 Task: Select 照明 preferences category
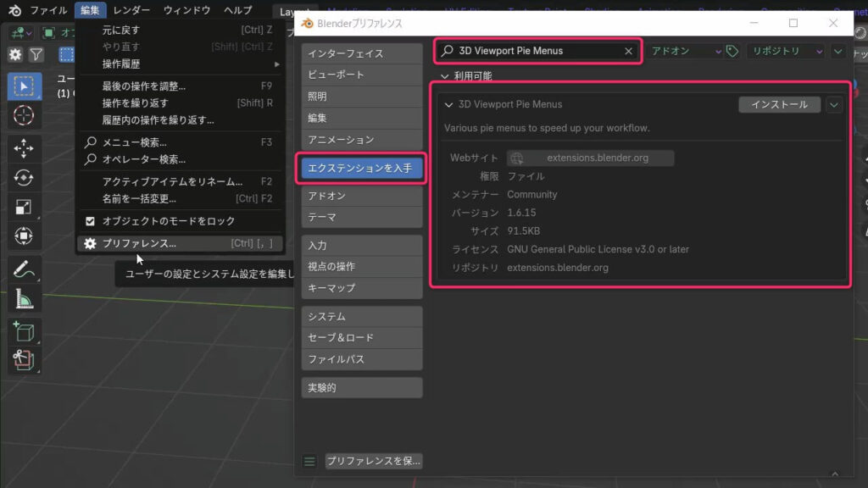[x=362, y=97]
